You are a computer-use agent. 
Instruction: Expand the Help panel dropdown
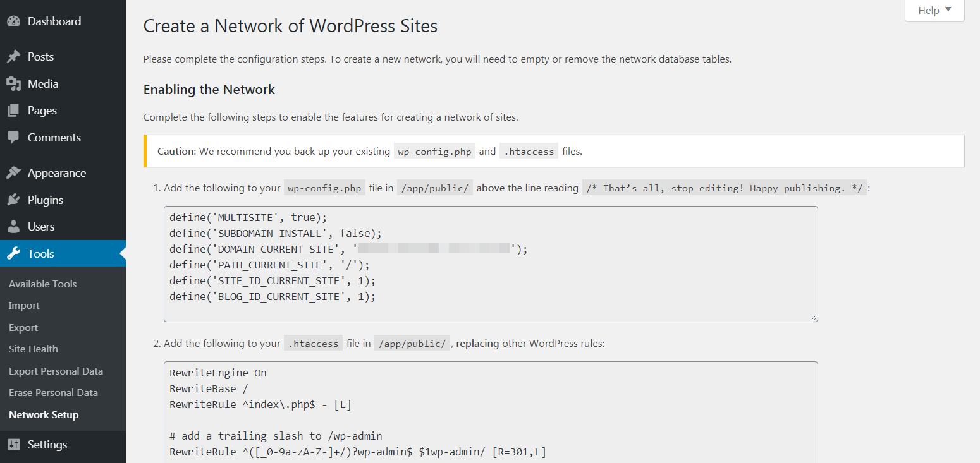pos(934,10)
